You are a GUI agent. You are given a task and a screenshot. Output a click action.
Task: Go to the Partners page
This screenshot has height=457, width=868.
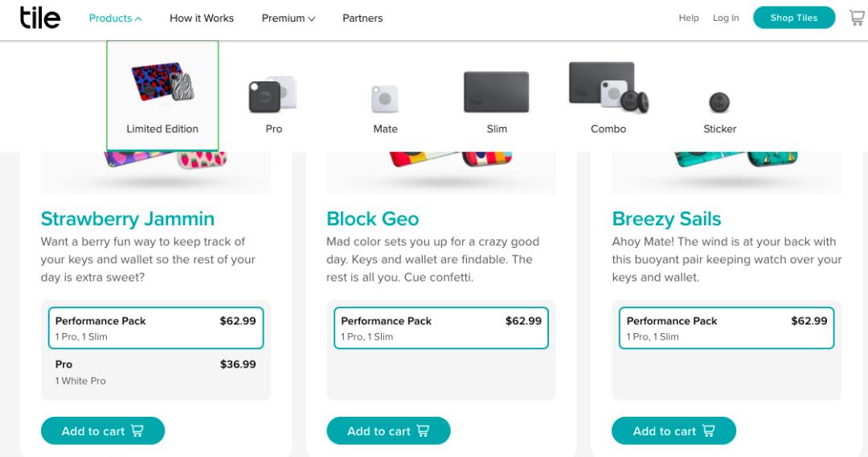pos(362,19)
